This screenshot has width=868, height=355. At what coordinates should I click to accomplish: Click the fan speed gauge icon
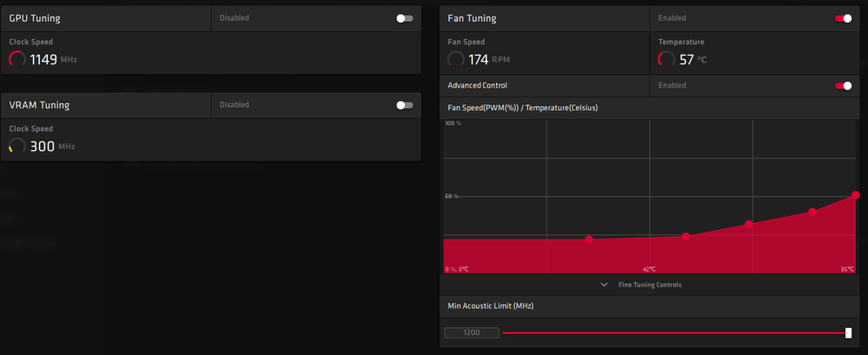(x=455, y=59)
